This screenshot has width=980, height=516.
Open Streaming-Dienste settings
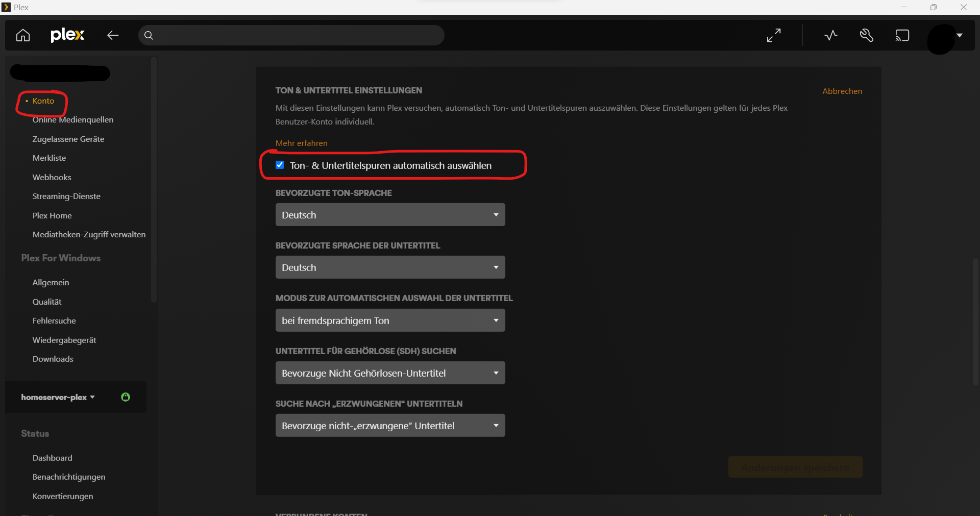(66, 196)
